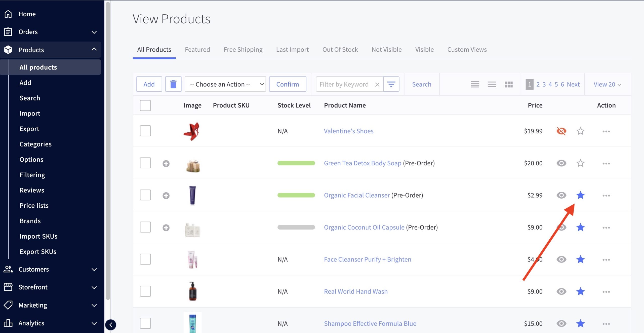
Task: Check the select-all checkbox in table header
Action: (145, 105)
